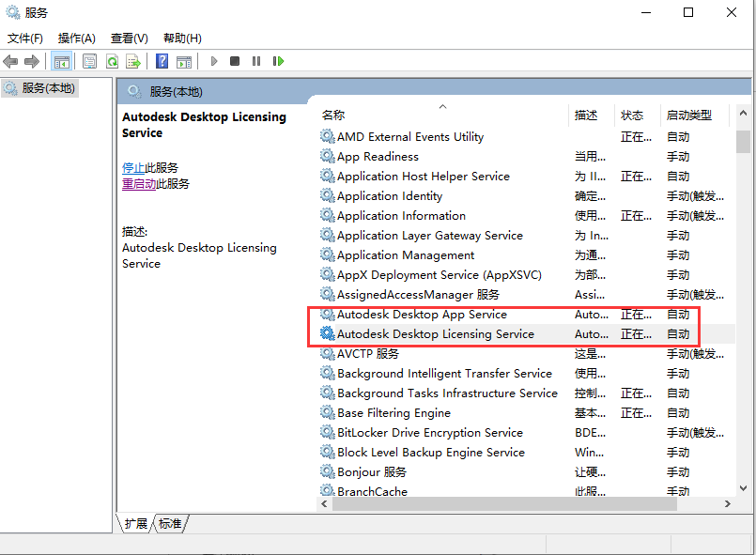Click the Restart Service toolbar icon
This screenshot has width=756, height=555.
pos(278,62)
